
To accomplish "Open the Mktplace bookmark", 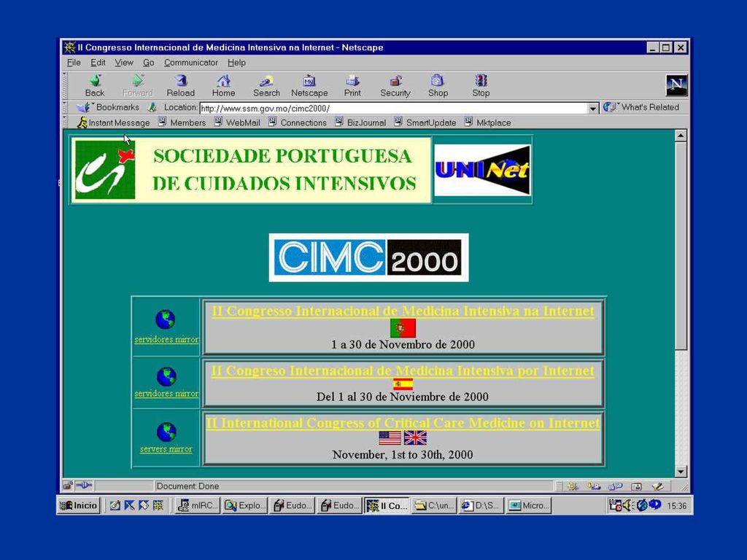I will pos(488,122).
